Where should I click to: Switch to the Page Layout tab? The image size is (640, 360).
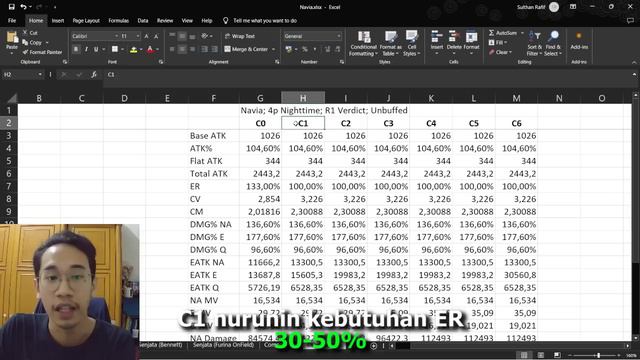86,20
